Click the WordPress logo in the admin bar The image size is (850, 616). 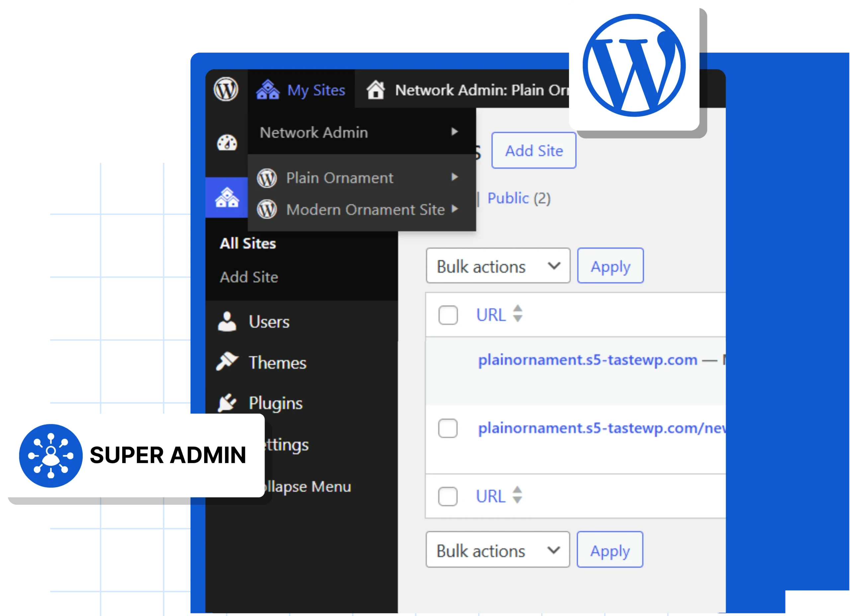tap(226, 90)
